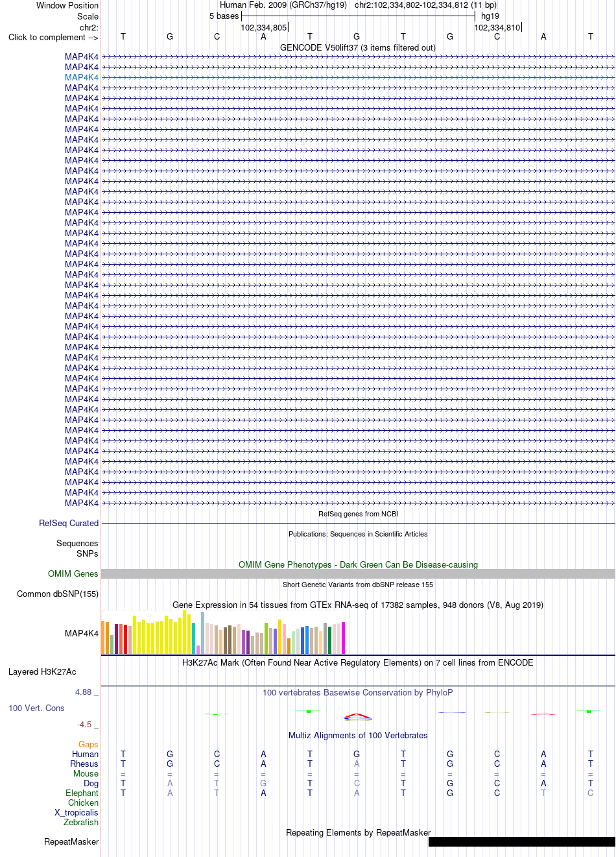Viewport: 616px width, 857px height.
Task: Click the 102,334,805 position marker
Action: coord(264,27)
